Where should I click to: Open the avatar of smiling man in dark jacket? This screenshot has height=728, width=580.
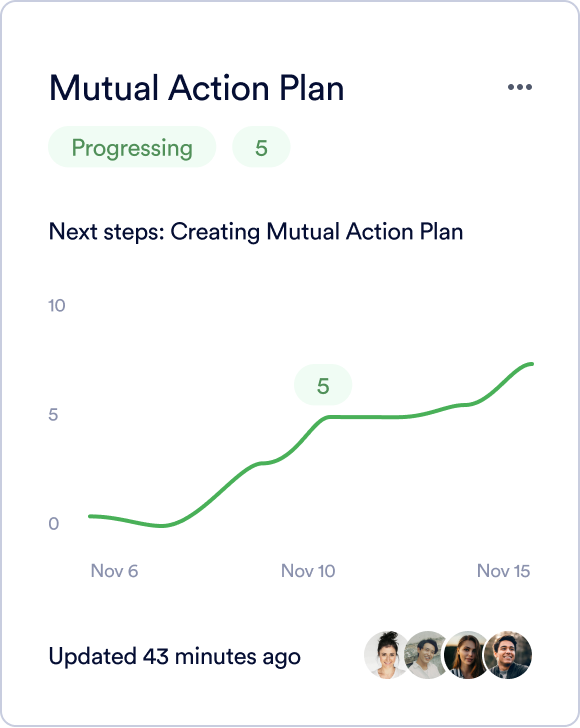(508, 655)
